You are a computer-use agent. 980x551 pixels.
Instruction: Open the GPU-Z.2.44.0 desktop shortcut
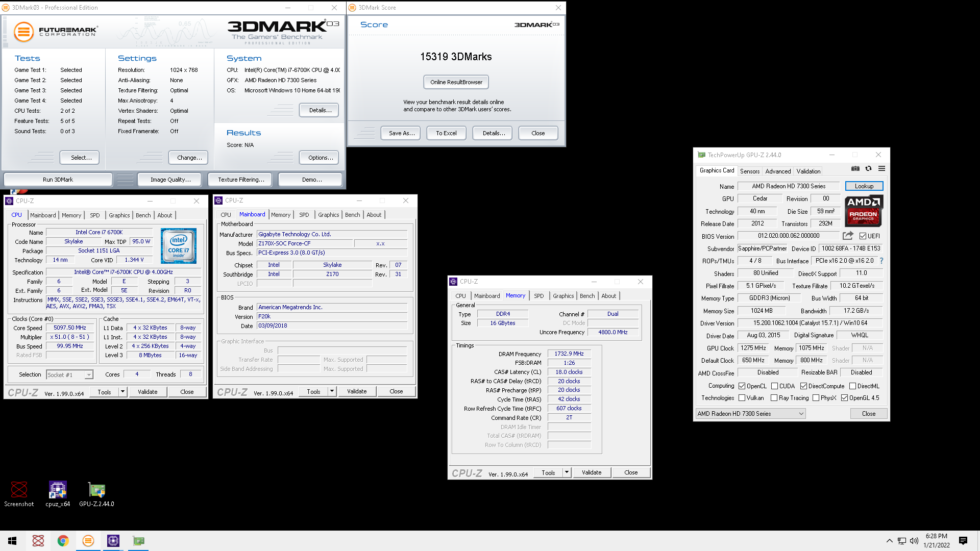96,494
